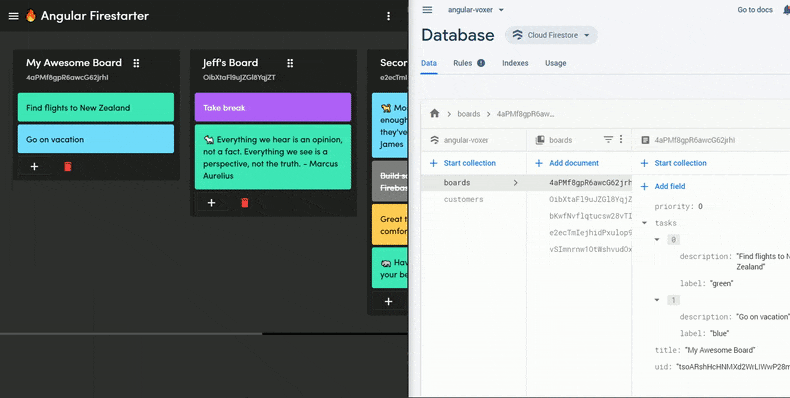Click drag handle on My Awesome Board

(136, 63)
